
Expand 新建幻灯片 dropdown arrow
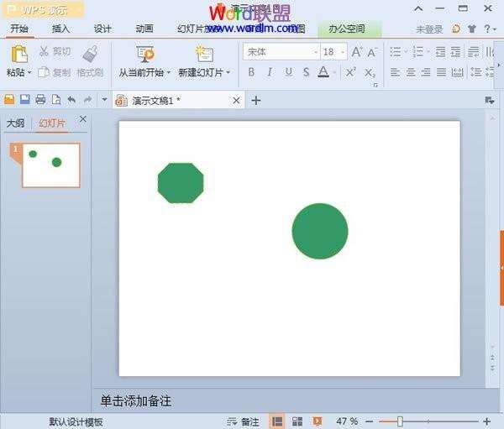[x=228, y=73]
